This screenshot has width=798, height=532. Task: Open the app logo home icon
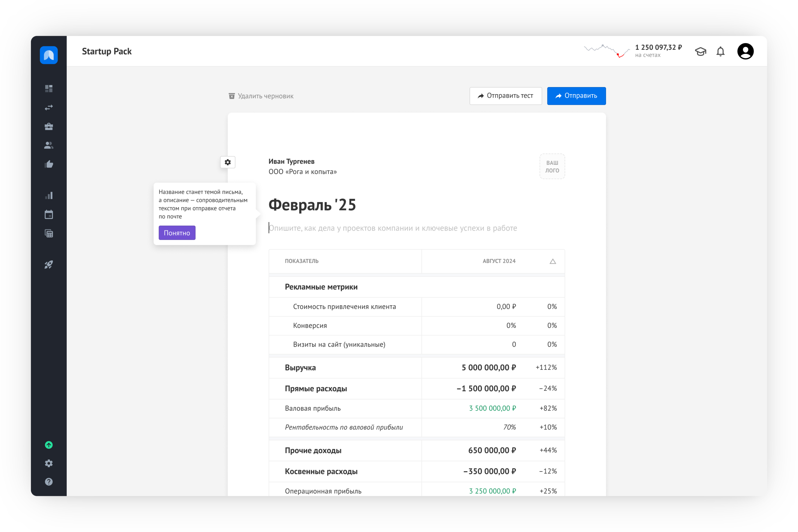(x=49, y=55)
